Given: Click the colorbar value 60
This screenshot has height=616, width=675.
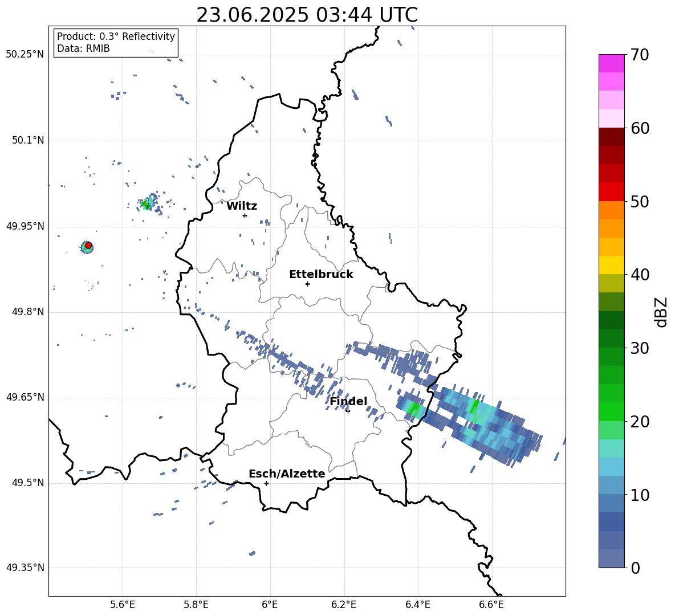Looking at the screenshot, I should click(640, 128).
